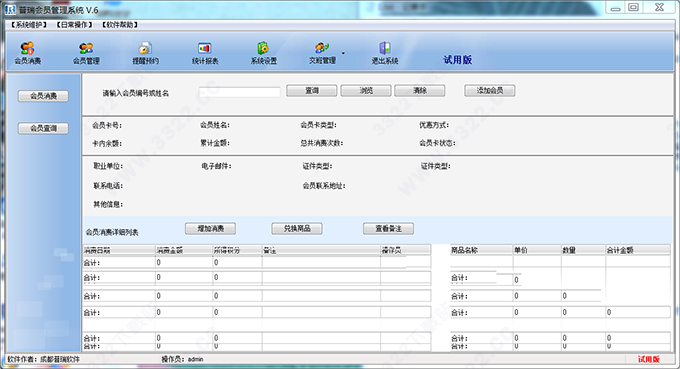Click the 总共消费次数 label

(321, 143)
